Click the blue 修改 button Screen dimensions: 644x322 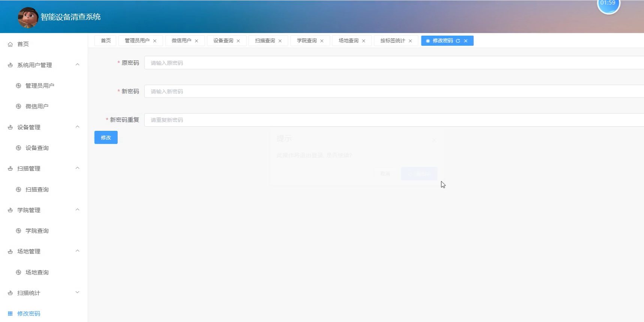106,138
